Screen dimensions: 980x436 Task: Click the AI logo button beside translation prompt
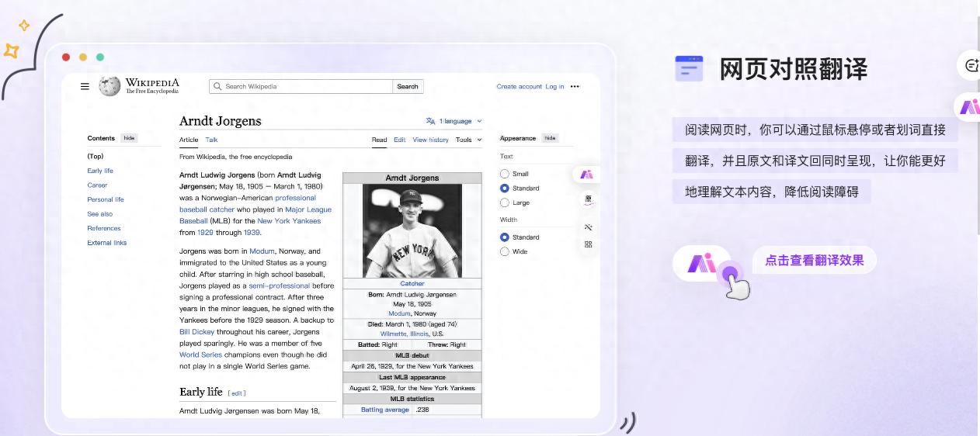click(x=702, y=264)
